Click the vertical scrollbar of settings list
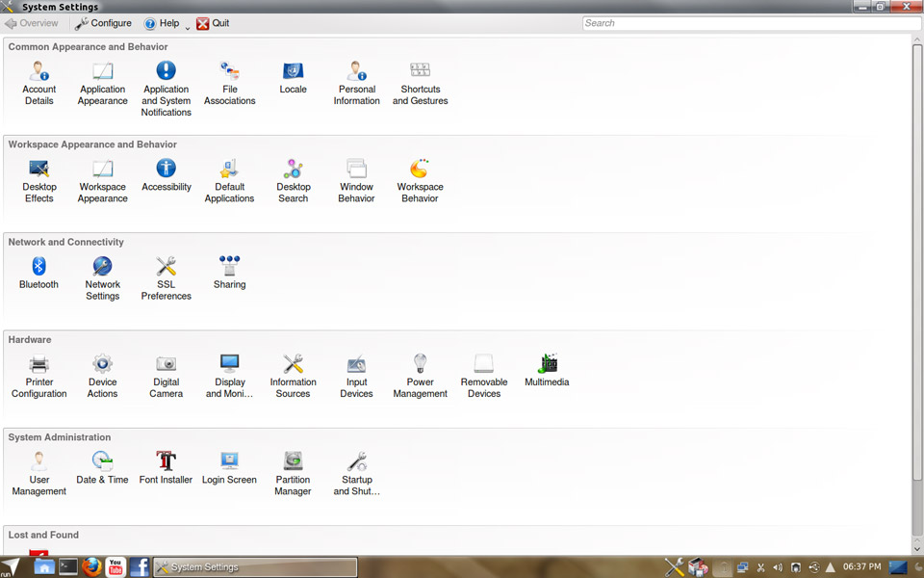The height and width of the screenshot is (578, 924). pos(916,289)
